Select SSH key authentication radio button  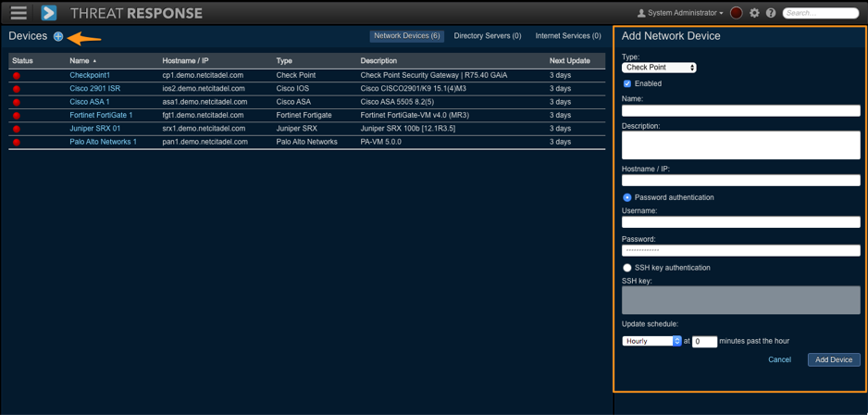(x=627, y=268)
